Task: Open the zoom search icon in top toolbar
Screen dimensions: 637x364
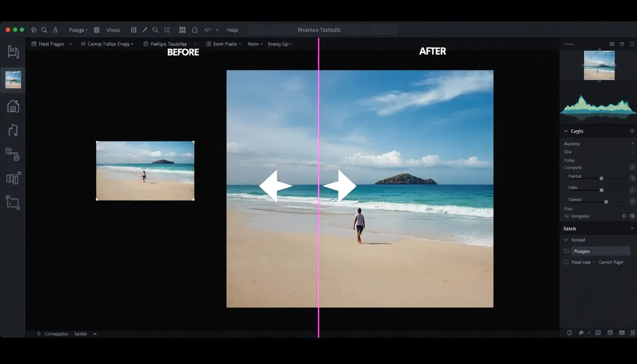Action: coord(155,29)
